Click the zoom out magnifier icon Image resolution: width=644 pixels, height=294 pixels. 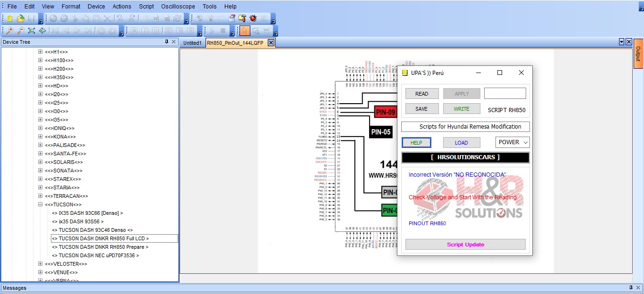coord(20,31)
